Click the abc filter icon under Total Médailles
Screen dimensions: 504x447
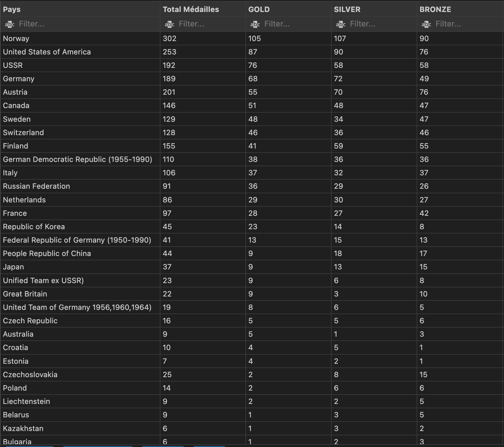pyautogui.click(x=170, y=24)
